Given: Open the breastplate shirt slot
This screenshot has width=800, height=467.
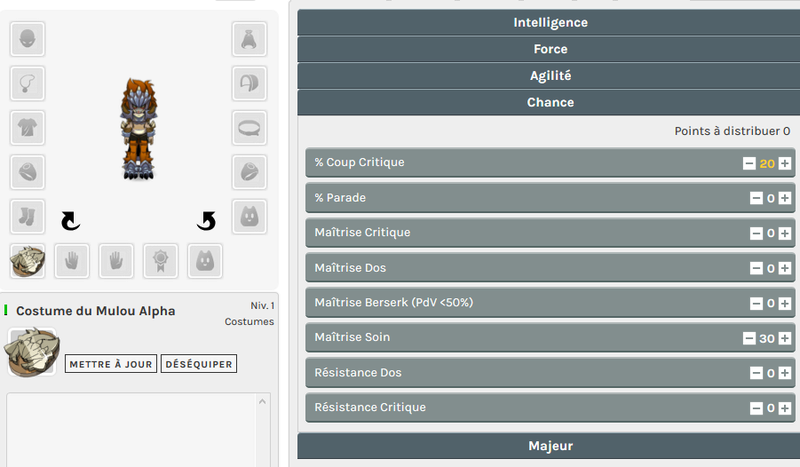Looking at the screenshot, I should pyautogui.click(x=27, y=128).
